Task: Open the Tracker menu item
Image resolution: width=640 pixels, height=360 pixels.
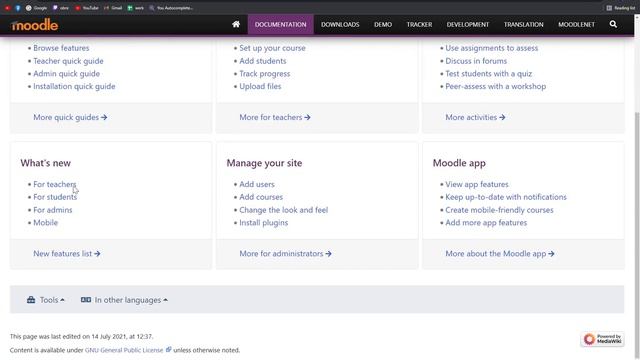Action: [x=419, y=24]
